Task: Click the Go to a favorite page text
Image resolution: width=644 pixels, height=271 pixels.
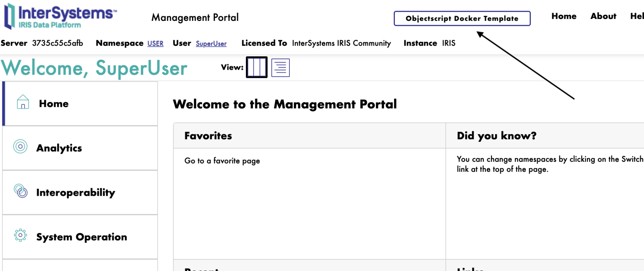Action: point(222,161)
